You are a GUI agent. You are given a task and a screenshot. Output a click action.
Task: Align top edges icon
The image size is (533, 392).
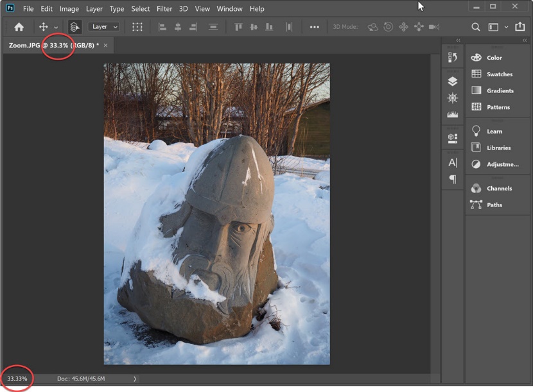click(x=238, y=27)
